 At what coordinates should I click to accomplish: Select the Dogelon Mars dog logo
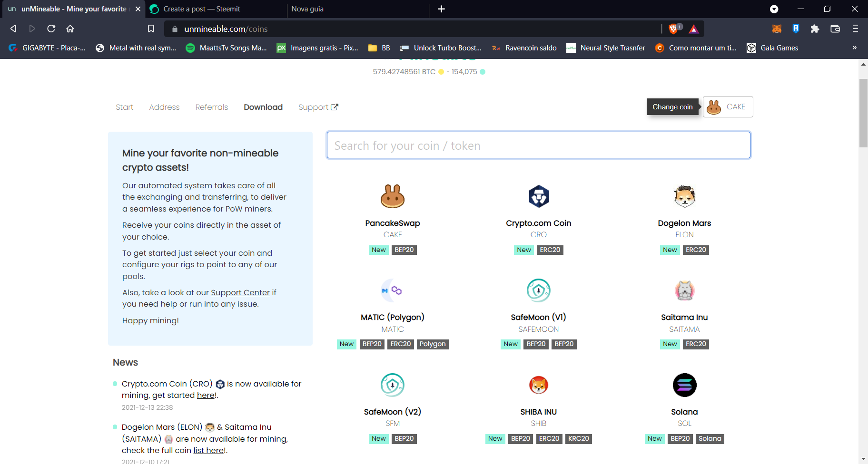[684, 196]
